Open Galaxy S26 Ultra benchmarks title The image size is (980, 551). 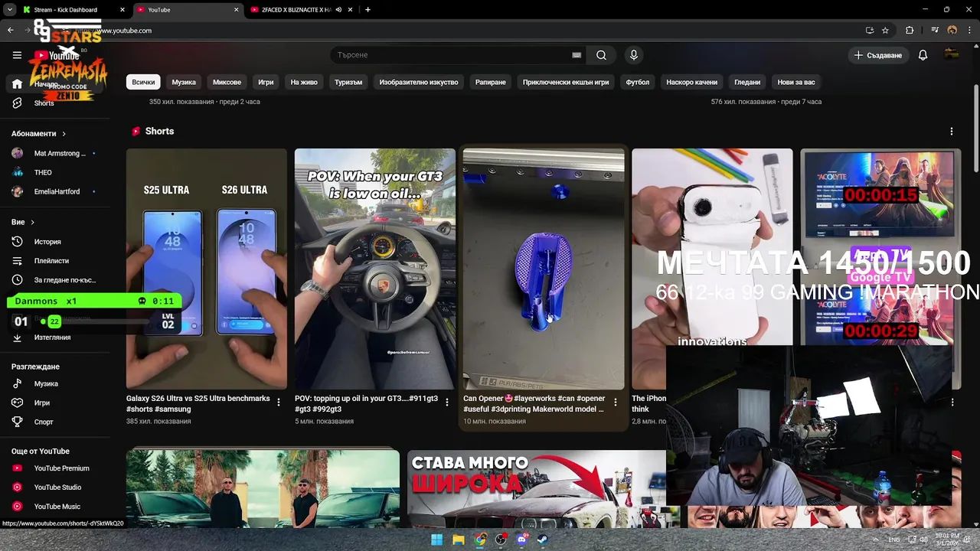pyautogui.click(x=198, y=403)
